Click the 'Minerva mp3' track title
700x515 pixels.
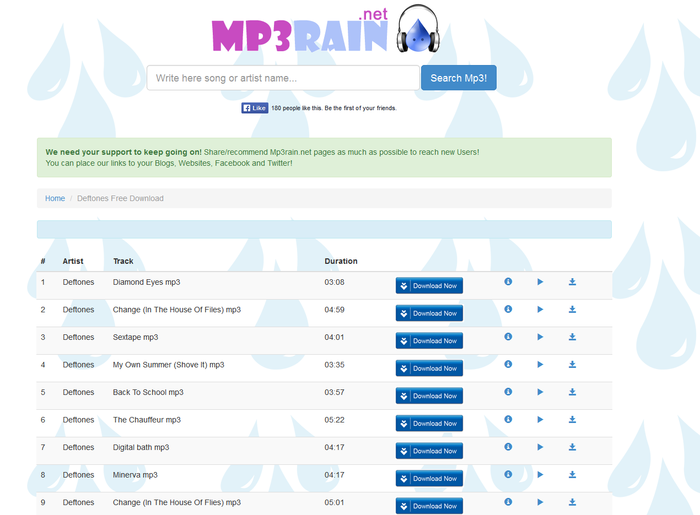click(x=135, y=475)
